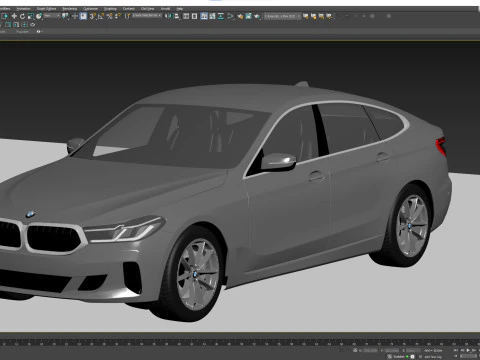The image size is (480, 360).
Task: Open the Curve Editor
Action: [x=212, y=16]
